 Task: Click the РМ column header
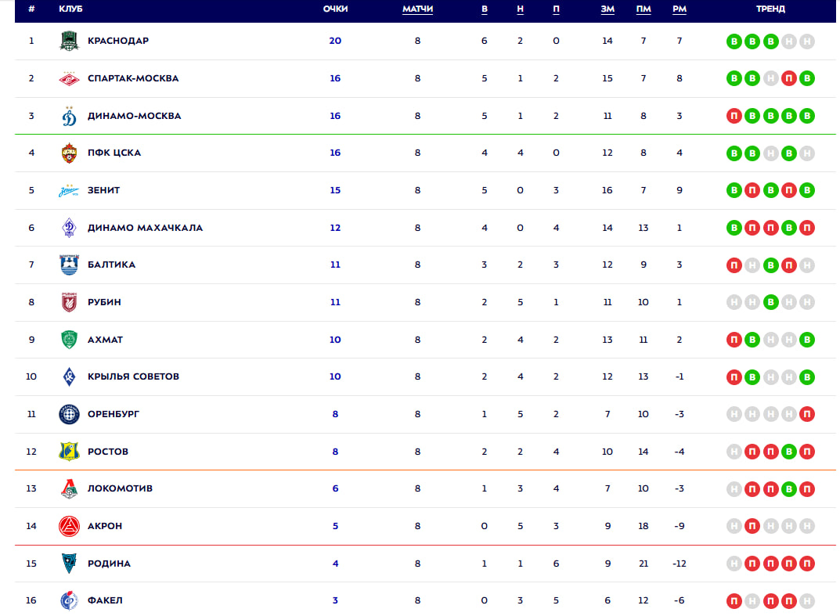point(680,9)
